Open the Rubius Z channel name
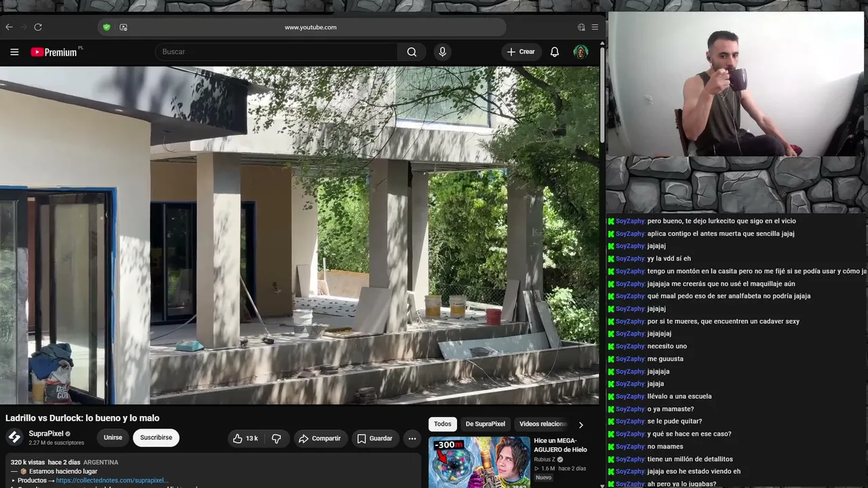Screen dimensions: 868x488 [545, 460]
